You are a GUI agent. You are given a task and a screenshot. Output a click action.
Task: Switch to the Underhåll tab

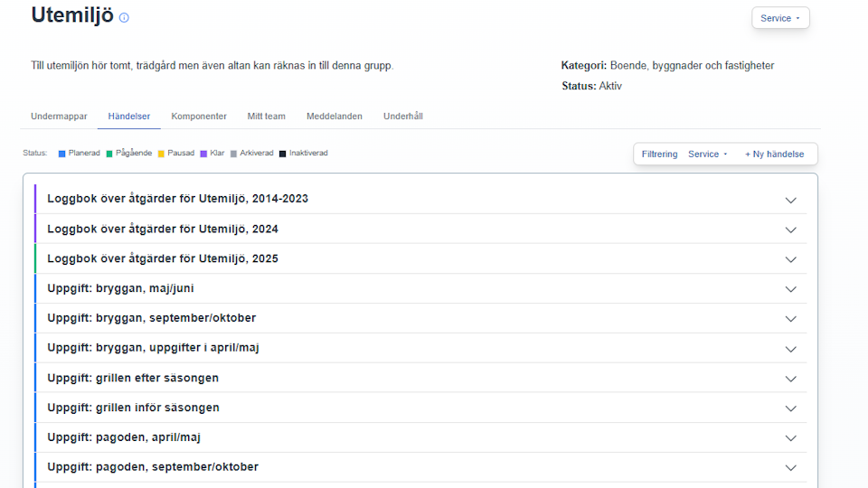click(403, 117)
